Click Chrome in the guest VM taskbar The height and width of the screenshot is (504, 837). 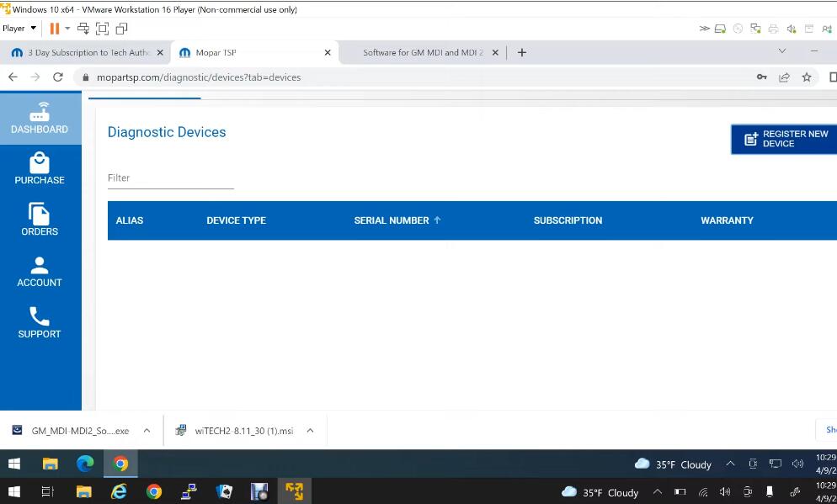tap(120, 464)
